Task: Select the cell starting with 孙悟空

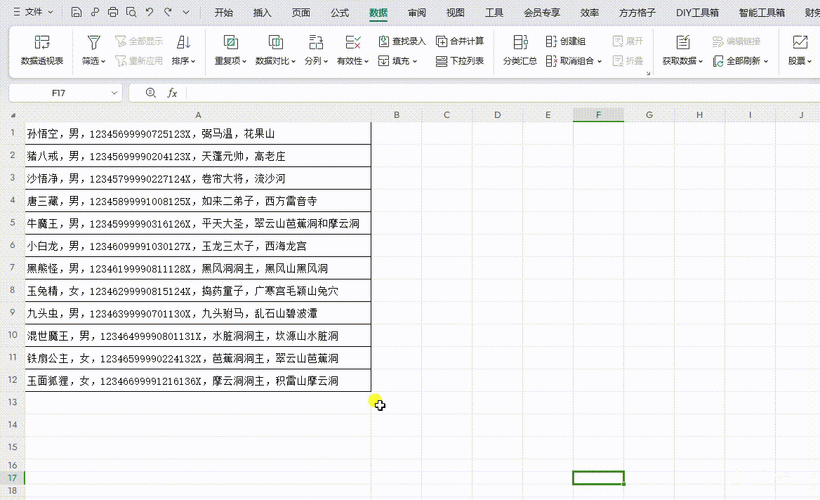Action: [198, 133]
